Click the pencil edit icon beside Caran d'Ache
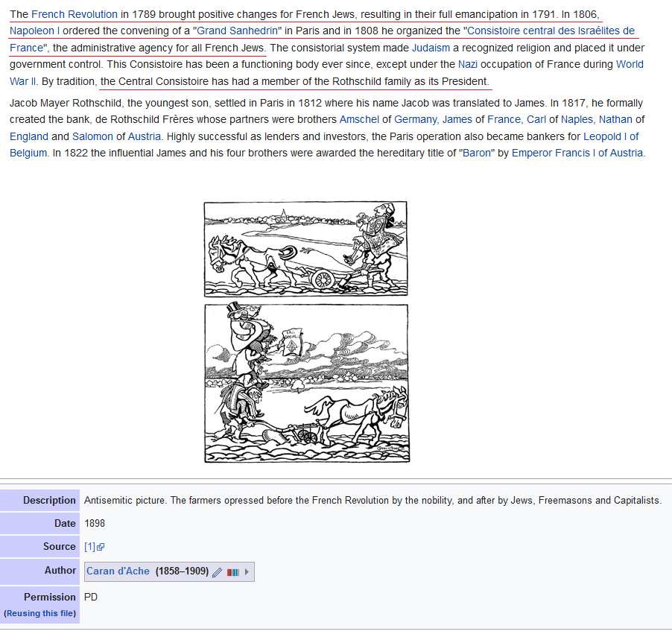 (218, 572)
